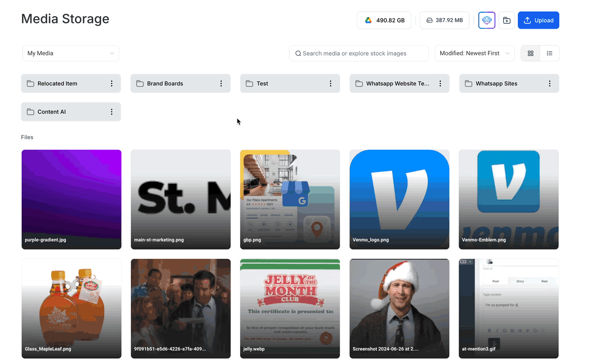This screenshot has width=590, height=364.
Task: Select the main-st-marketing.png thumbnail
Action: (180, 199)
